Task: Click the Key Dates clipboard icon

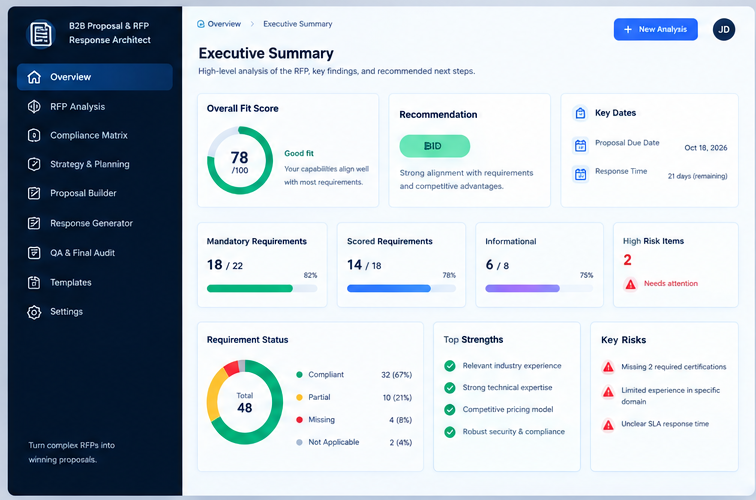Action: pos(580,113)
